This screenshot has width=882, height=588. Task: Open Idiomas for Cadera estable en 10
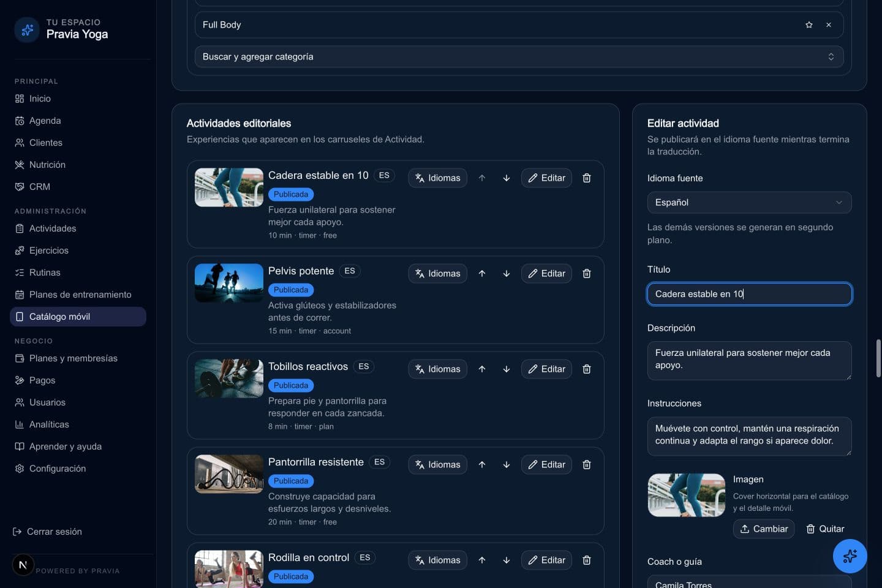pos(438,178)
